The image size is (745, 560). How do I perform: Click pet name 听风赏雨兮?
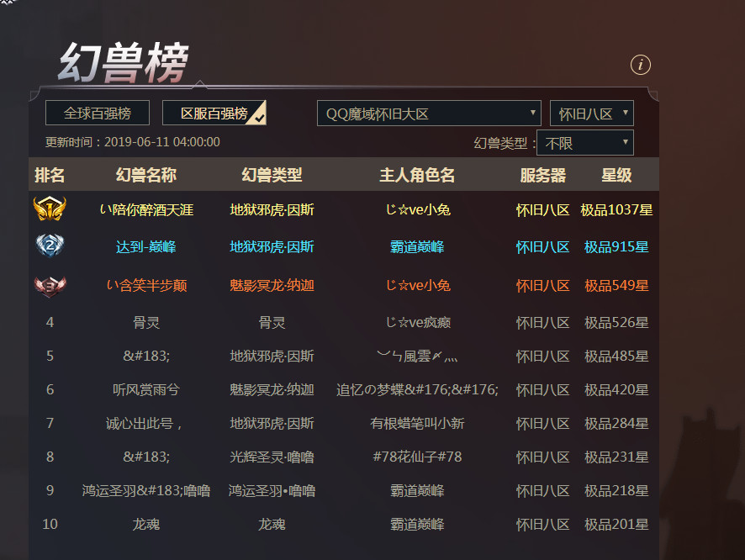(x=145, y=390)
